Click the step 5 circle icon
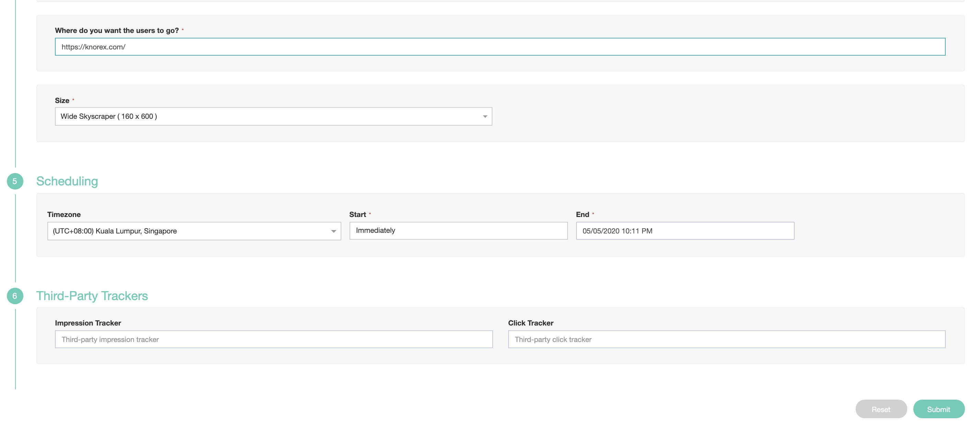This screenshot has width=980, height=434. point(15,181)
